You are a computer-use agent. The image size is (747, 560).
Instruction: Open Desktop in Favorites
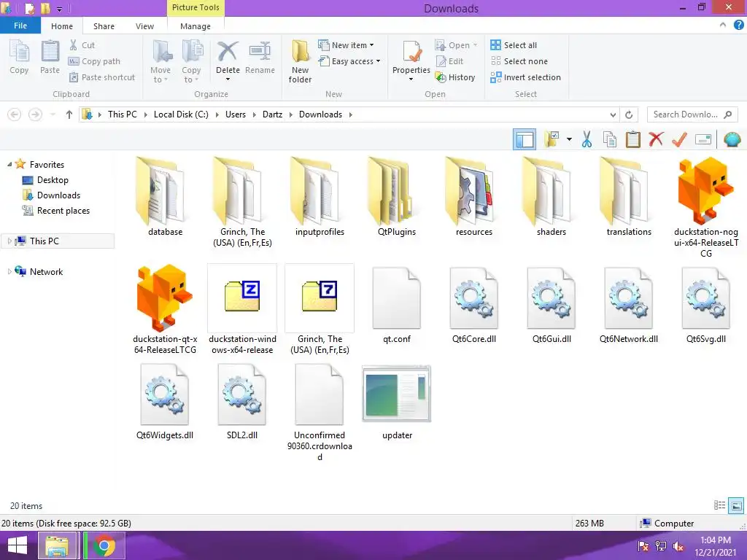(x=46, y=180)
